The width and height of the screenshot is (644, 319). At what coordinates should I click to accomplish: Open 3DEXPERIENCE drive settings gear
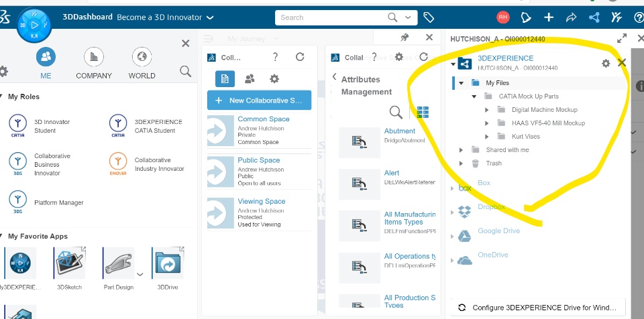tap(606, 63)
